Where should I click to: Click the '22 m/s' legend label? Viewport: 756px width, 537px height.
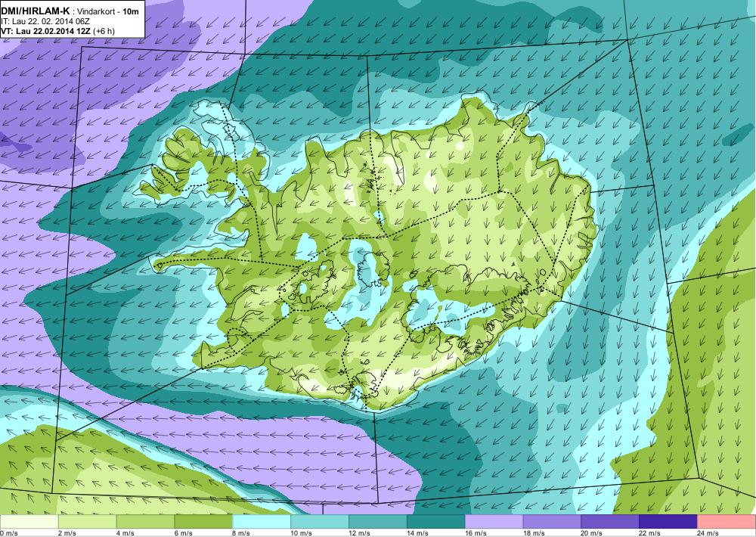coord(649,533)
